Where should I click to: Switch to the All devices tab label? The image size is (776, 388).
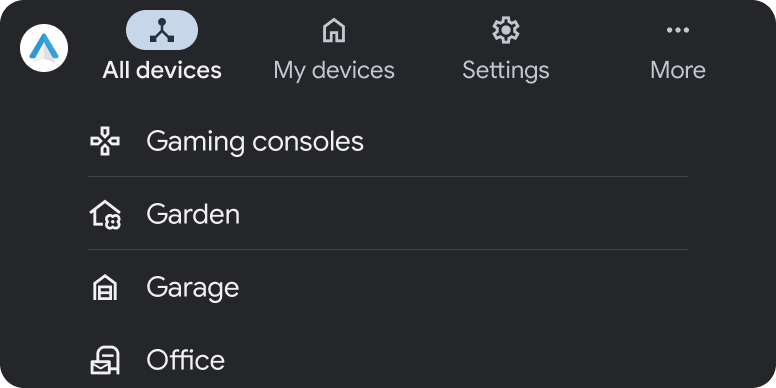pos(162,70)
